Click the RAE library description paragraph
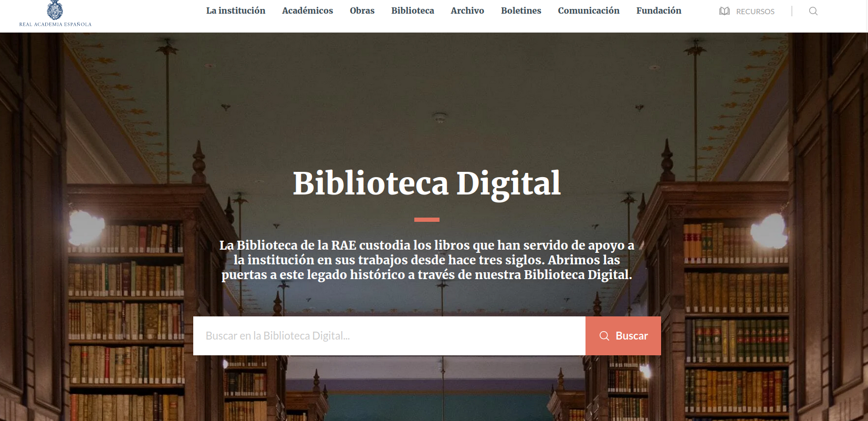This screenshot has width=868, height=421. [x=427, y=260]
